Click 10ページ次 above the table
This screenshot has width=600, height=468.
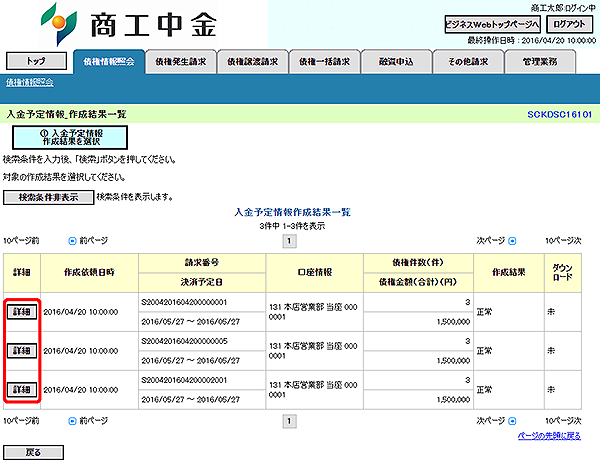coord(563,241)
